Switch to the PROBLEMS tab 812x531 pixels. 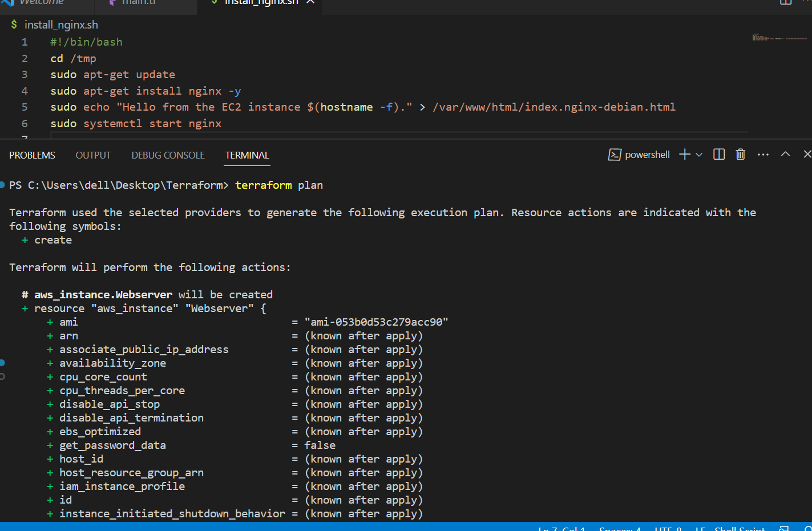32,155
